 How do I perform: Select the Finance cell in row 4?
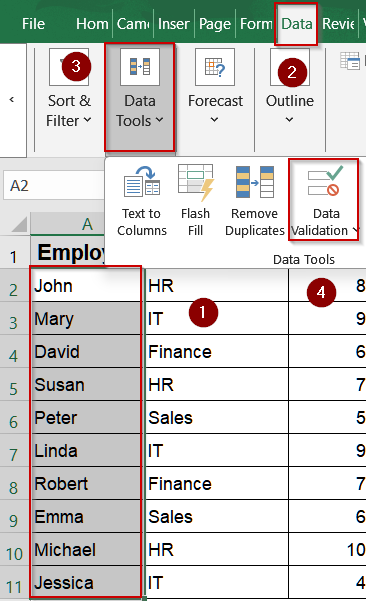tap(217, 351)
